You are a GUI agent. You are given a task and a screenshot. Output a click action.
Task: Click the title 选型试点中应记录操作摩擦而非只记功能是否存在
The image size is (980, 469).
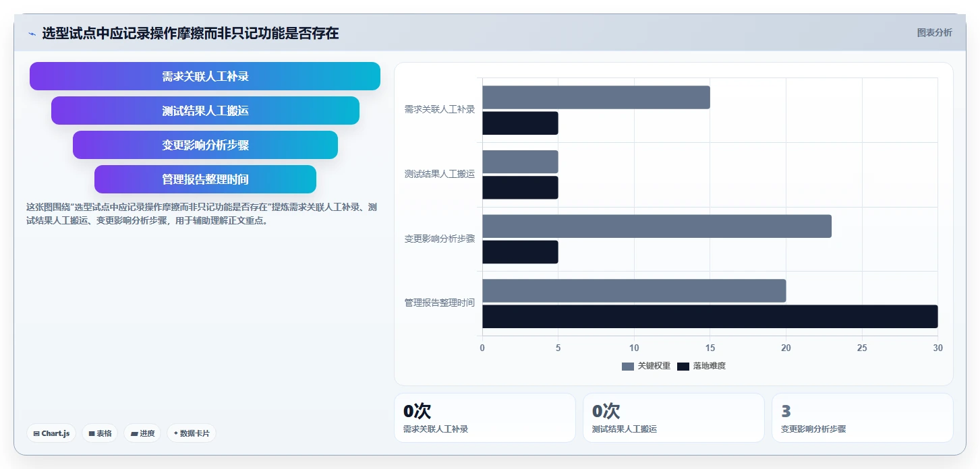[x=190, y=33]
